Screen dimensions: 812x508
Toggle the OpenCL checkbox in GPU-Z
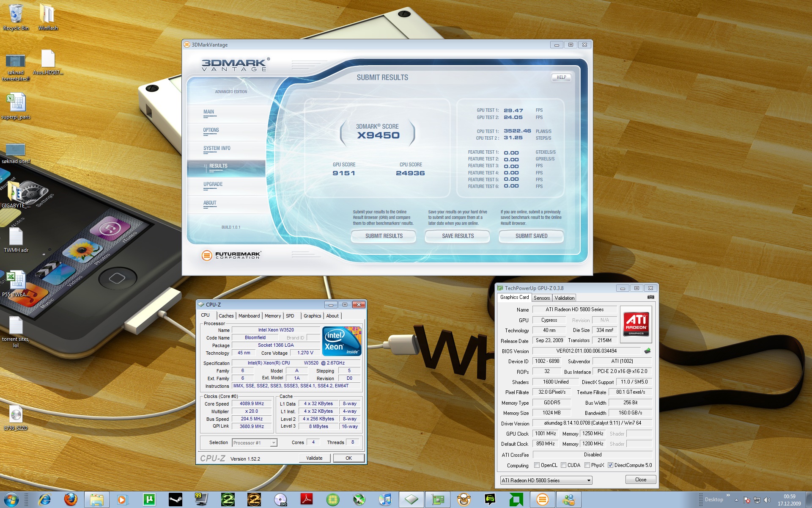537,465
